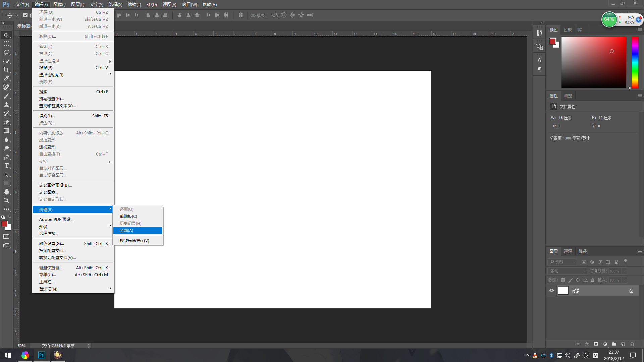Hide the 背景 layer with the eye icon
The width and height of the screenshot is (644, 362).
pyautogui.click(x=551, y=291)
